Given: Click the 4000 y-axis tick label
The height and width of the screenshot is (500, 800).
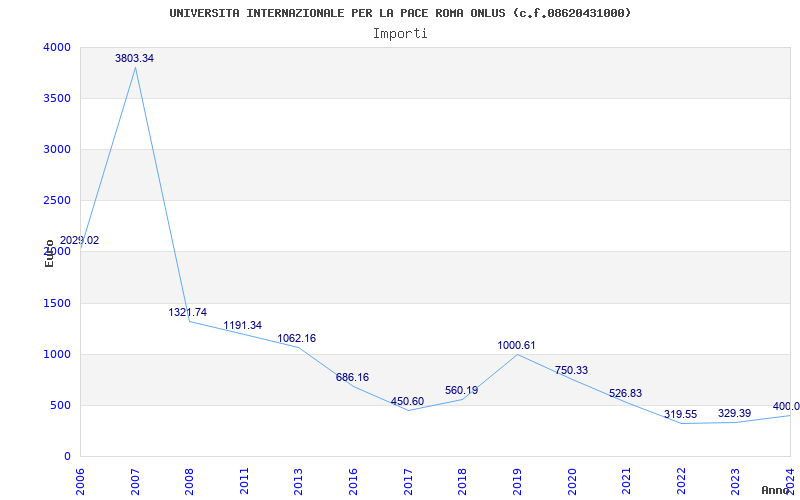Looking at the screenshot, I should click(x=57, y=47).
